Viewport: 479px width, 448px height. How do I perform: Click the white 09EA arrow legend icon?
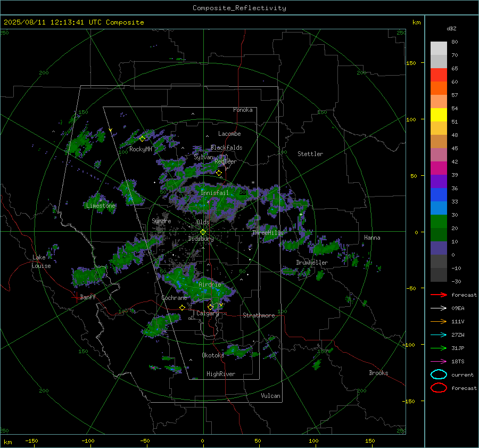pyautogui.click(x=439, y=308)
